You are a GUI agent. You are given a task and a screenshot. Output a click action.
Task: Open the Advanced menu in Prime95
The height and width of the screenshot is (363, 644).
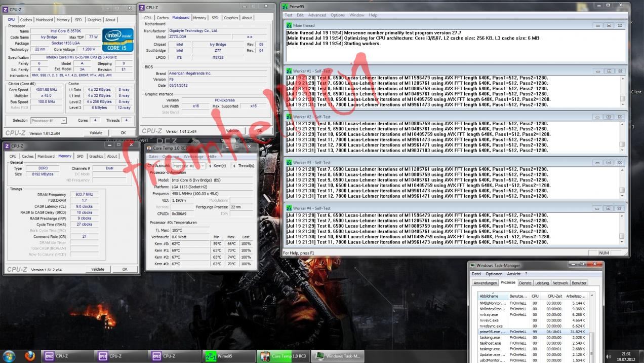click(x=317, y=15)
